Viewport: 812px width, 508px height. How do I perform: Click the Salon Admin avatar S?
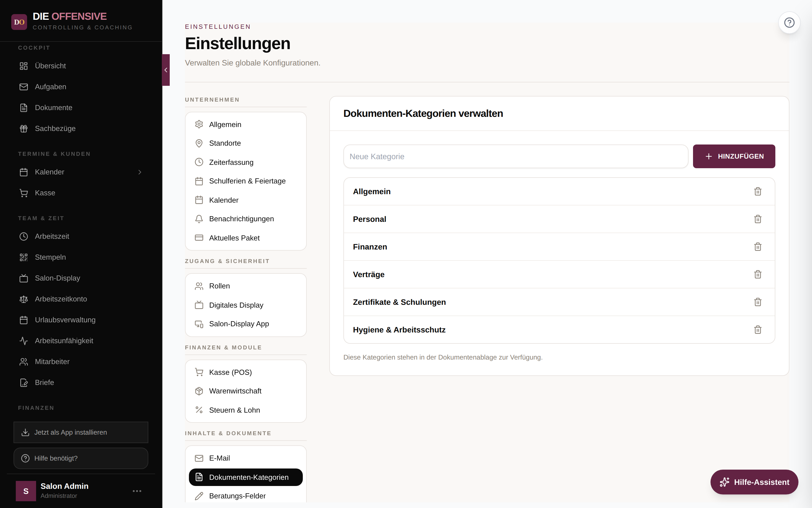pyautogui.click(x=26, y=491)
